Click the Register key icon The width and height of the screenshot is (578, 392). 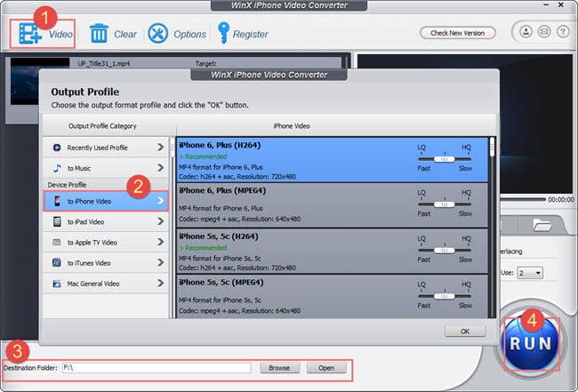coord(223,32)
